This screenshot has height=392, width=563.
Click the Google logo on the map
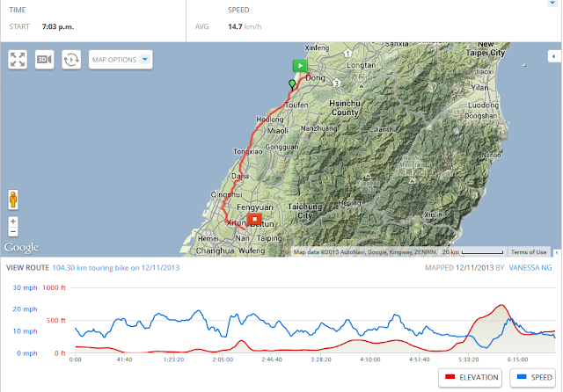(x=21, y=248)
